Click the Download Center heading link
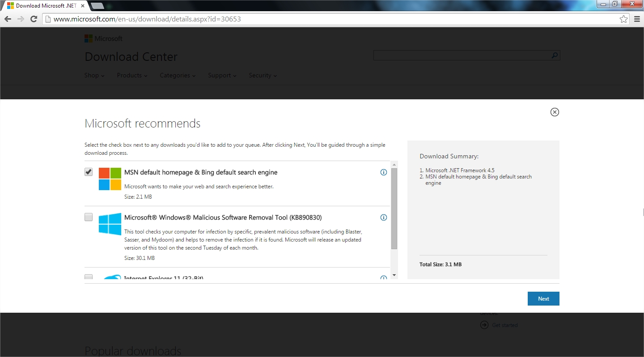The height and width of the screenshot is (357, 644). point(131,57)
